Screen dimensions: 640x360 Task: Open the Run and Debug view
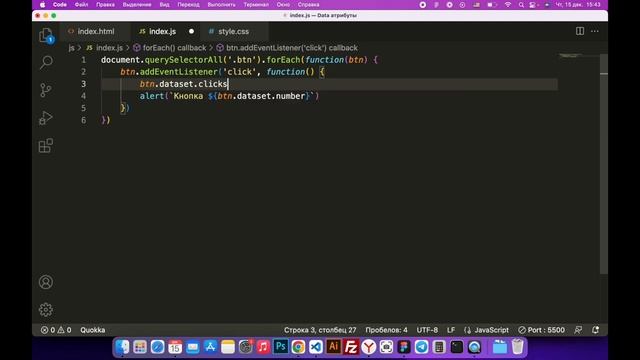point(46,118)
